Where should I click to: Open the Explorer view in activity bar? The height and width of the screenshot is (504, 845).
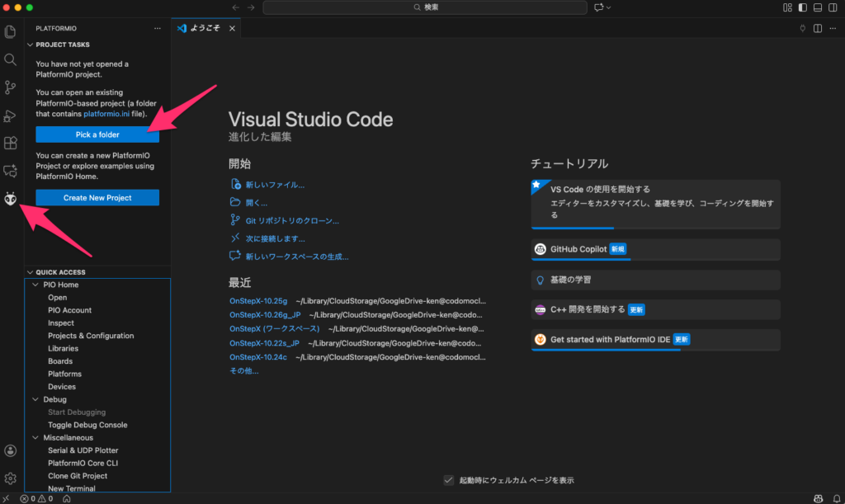pos(11,31)
